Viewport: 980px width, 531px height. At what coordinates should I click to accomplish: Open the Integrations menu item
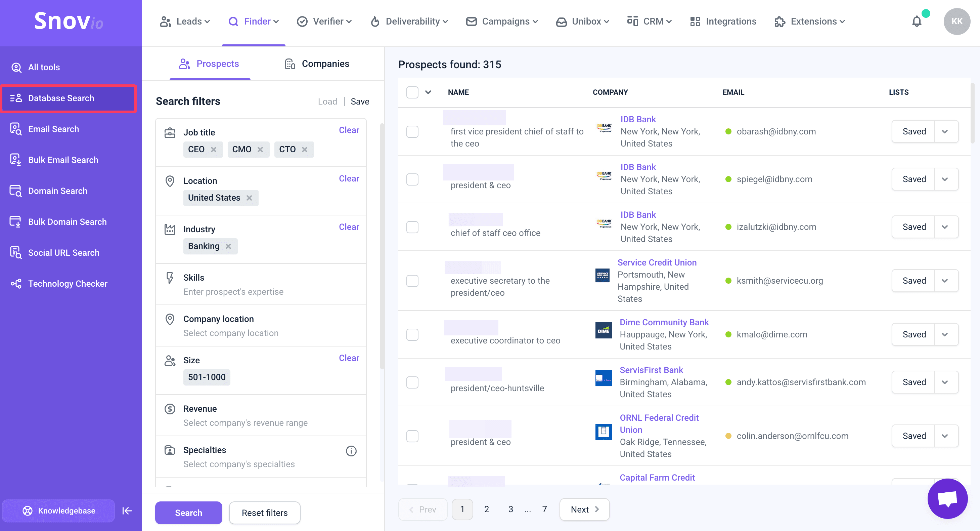pos(723,22)
